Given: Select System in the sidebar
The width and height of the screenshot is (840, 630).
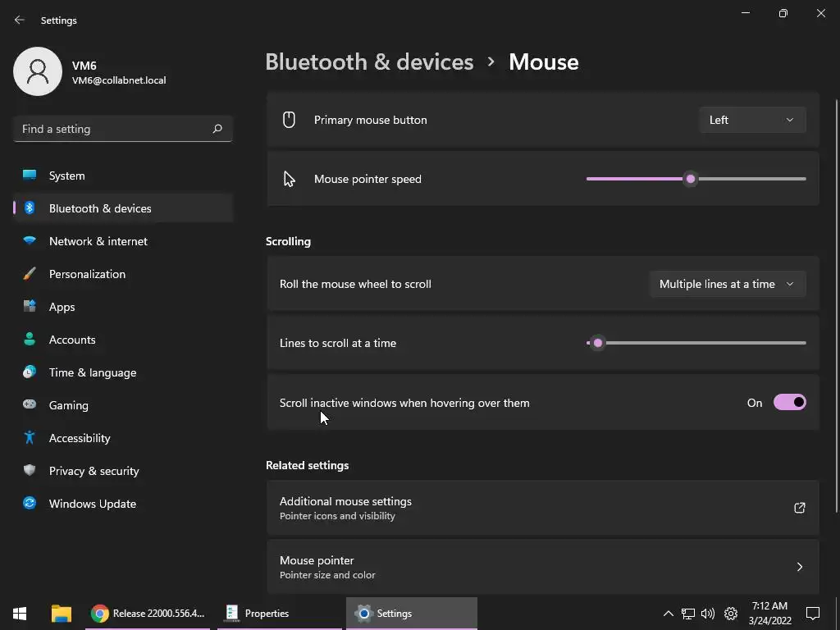Looking at the screenshot, I should coord(67,176).
